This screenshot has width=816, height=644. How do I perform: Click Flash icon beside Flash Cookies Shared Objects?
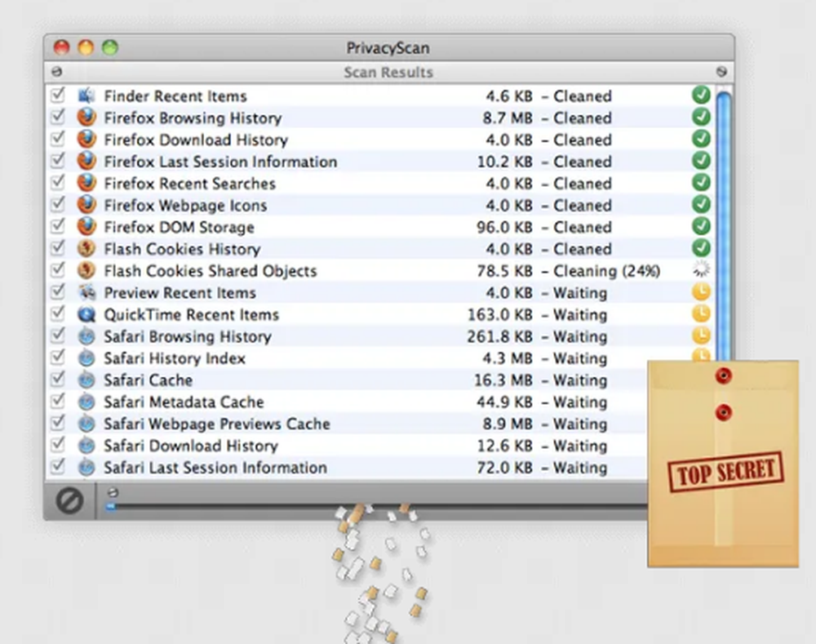(x=86, y=271)
